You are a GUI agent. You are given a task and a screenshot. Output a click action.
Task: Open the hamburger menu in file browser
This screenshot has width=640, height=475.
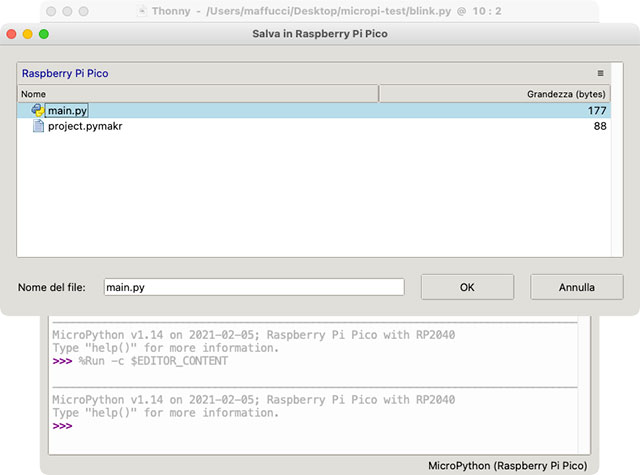click(600, 73)
